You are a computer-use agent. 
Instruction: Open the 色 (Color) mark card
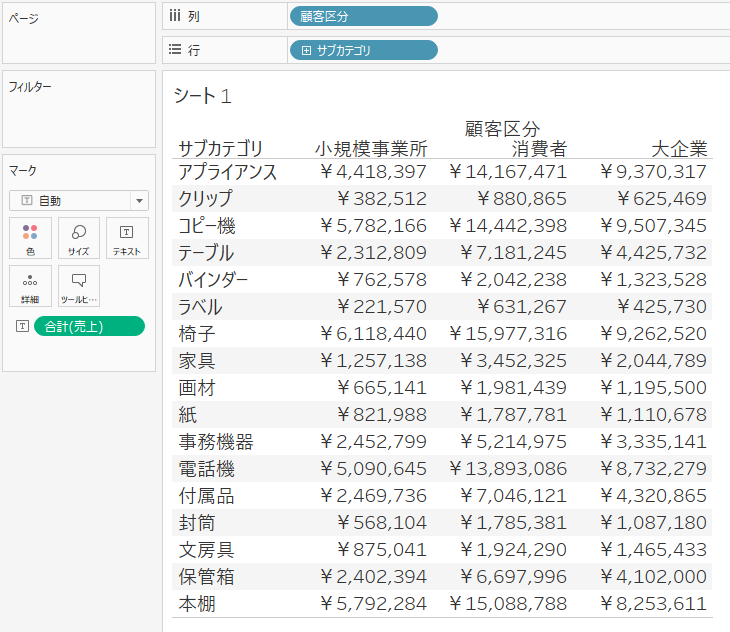[x=30, y=238]
